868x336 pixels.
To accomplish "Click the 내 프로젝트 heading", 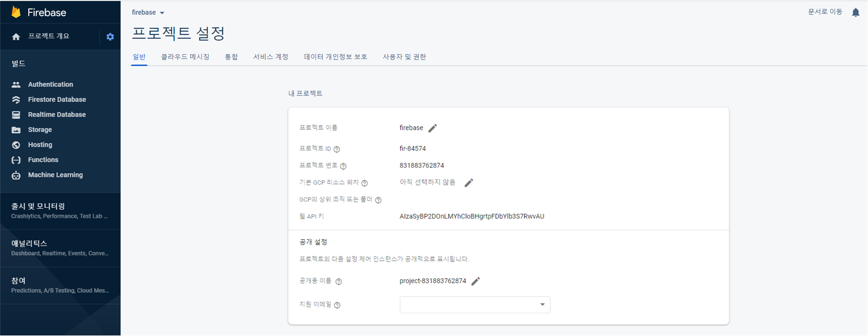I will pyautogui.click(x=305, y=94).
